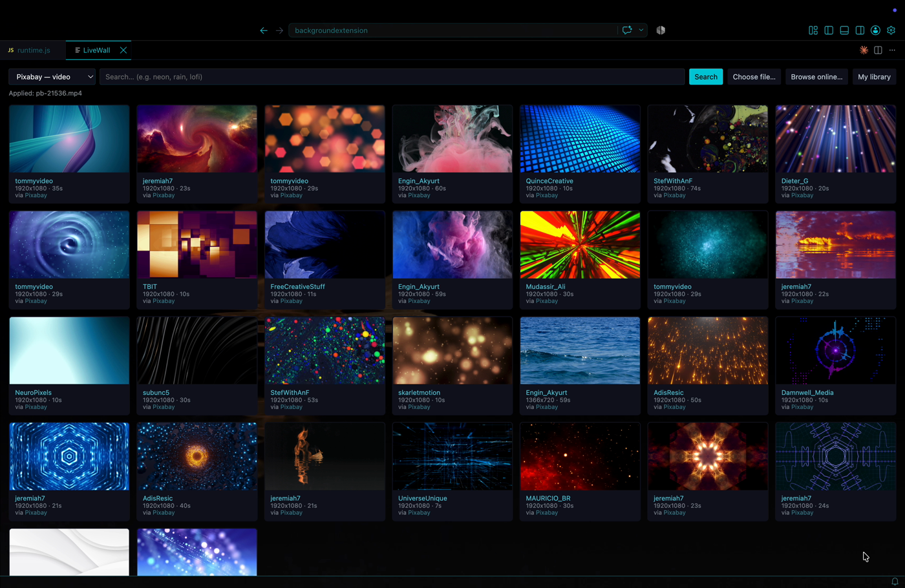Image resolution: width=905 pixels, height=588 pixels.
Task: Select the teal particle cloud thumbnail
Action: 708,245
